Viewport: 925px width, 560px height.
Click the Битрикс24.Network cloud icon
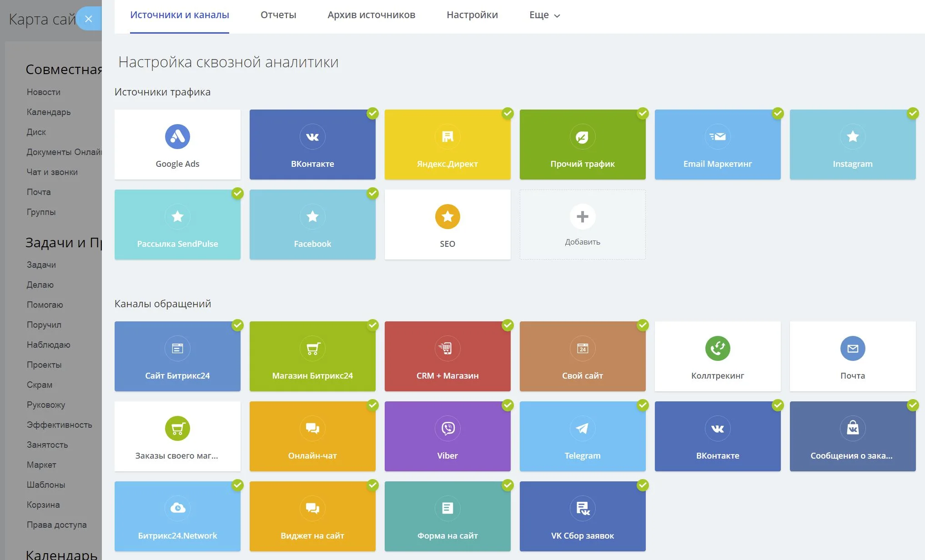(x=177, y=508)
